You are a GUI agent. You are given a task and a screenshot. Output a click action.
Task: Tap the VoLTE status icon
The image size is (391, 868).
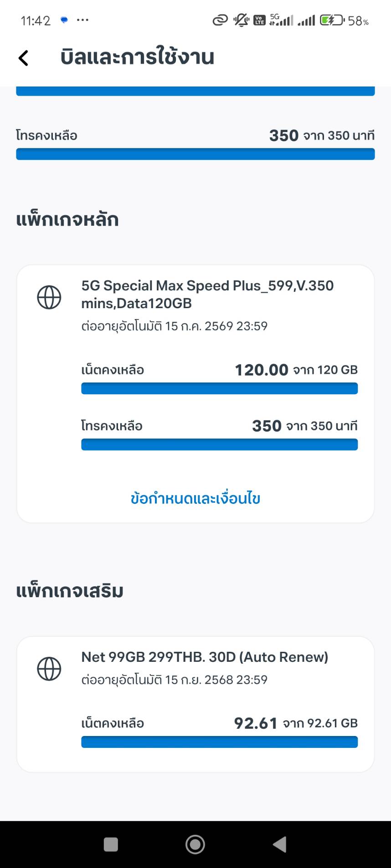click(x=259, y=20)
